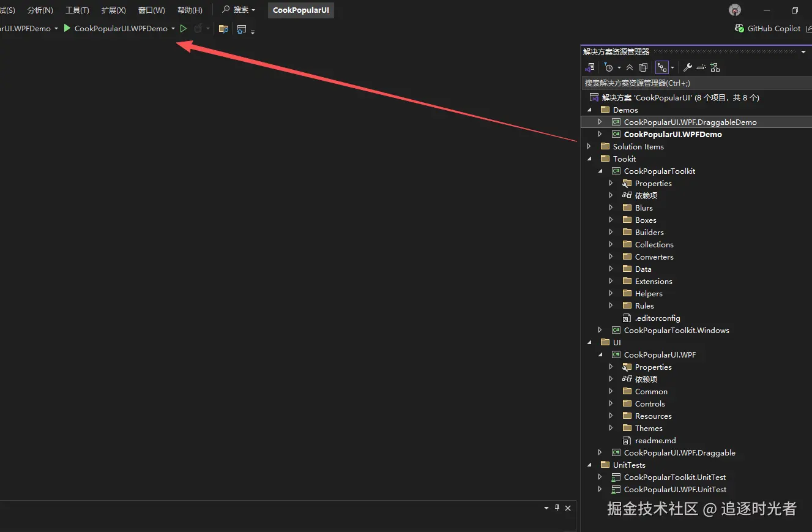The height and width of the screenshot is (532, 812).
Task: Open the 扩展(X) menu
Action: [x=114, y=10]
